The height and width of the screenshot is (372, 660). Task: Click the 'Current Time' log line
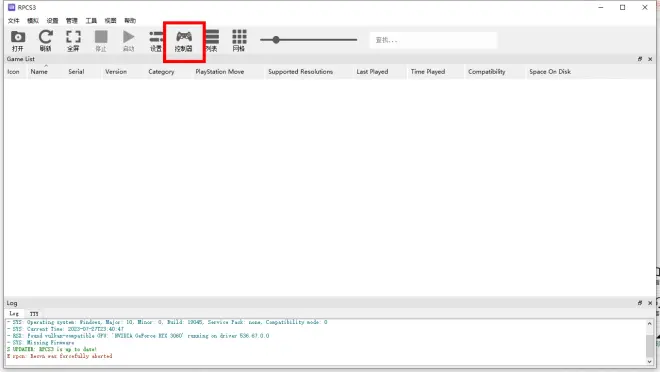[65, 329]
